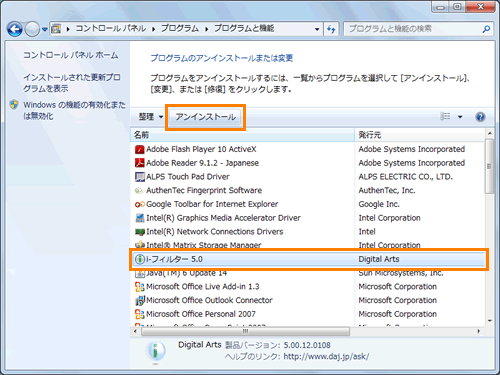Expand the view options dropdown arrow
This screenshot has height=375, width=500.
tap(460, 117)
